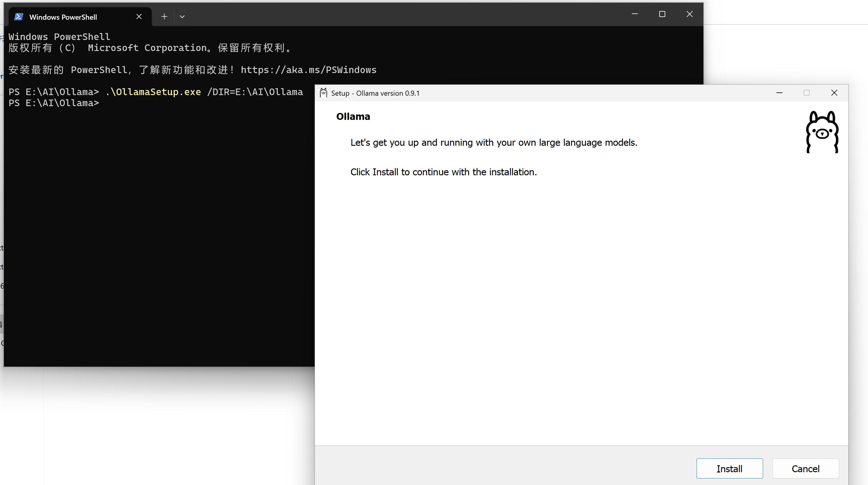868x485 pixels.
Task: Close the Windows Terminal window
Action: 689,14
